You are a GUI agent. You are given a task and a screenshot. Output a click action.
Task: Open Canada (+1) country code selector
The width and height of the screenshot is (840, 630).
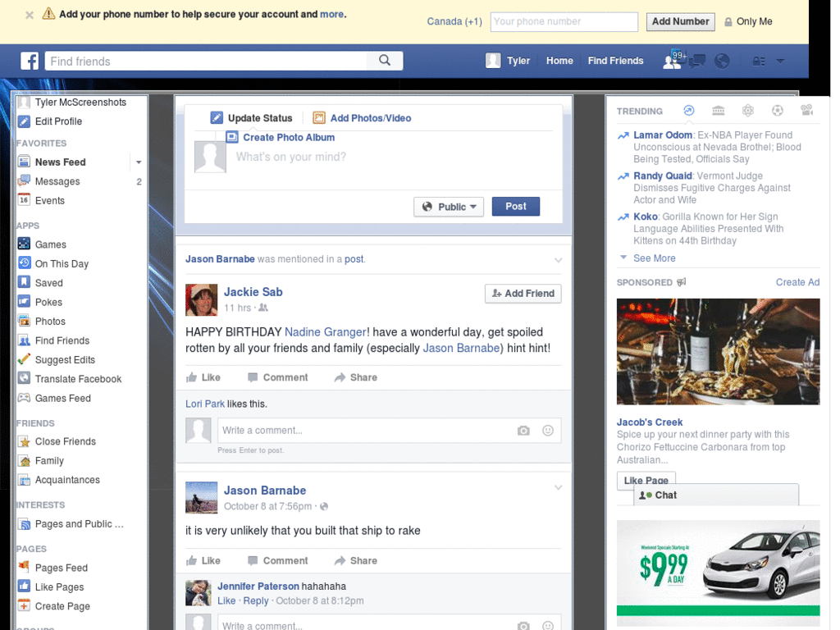coord(454,21)
